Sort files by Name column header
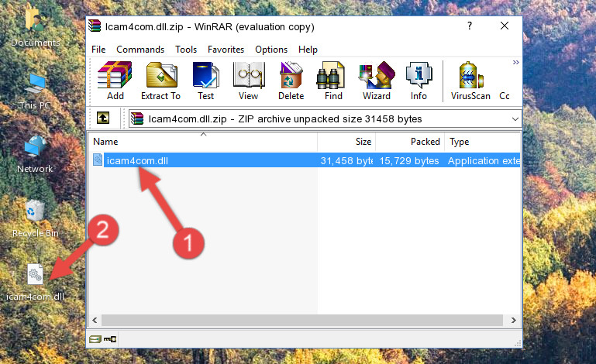Screen dimensions: 596x364 pos(203,142)
